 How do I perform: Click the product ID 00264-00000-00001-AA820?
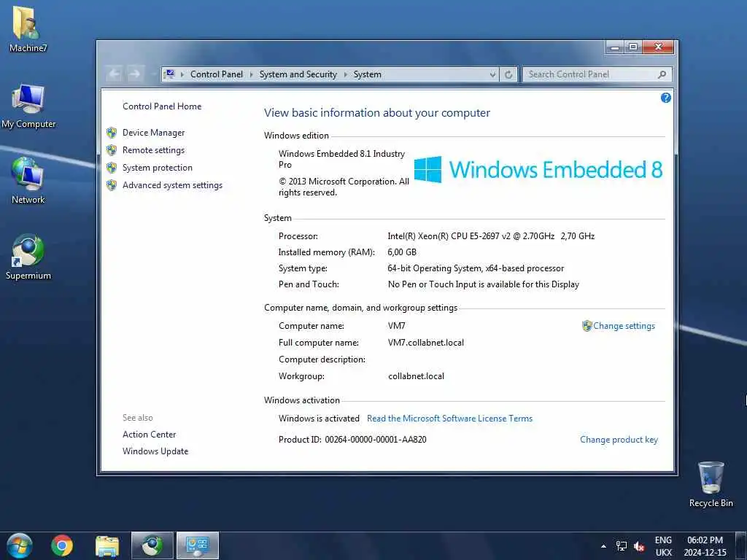(x=376, y=440)
